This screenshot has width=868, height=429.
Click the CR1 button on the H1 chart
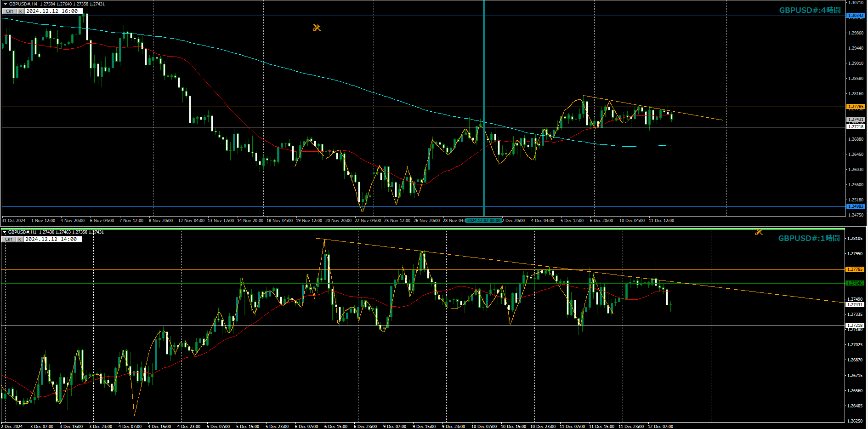tap(9, 239)
